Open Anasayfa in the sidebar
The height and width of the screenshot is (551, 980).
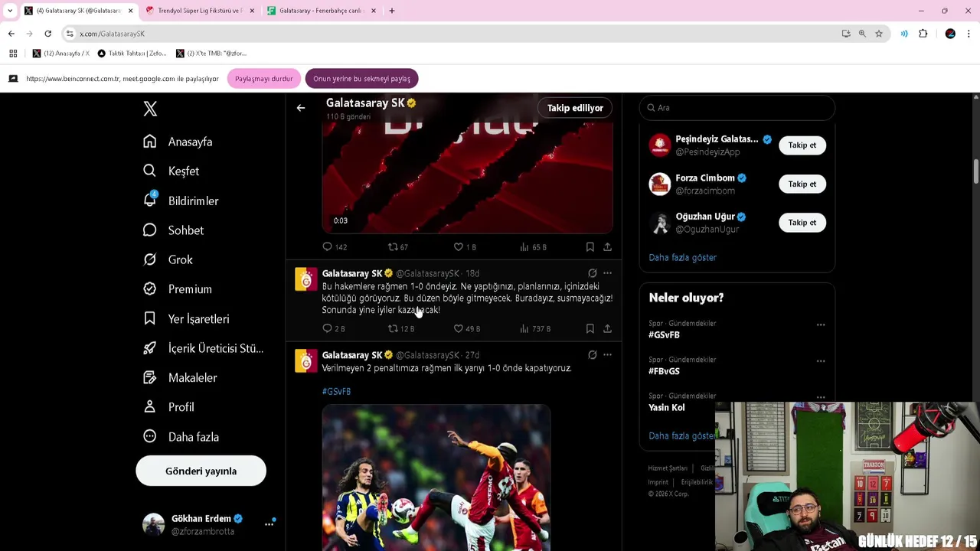(178, 142)
